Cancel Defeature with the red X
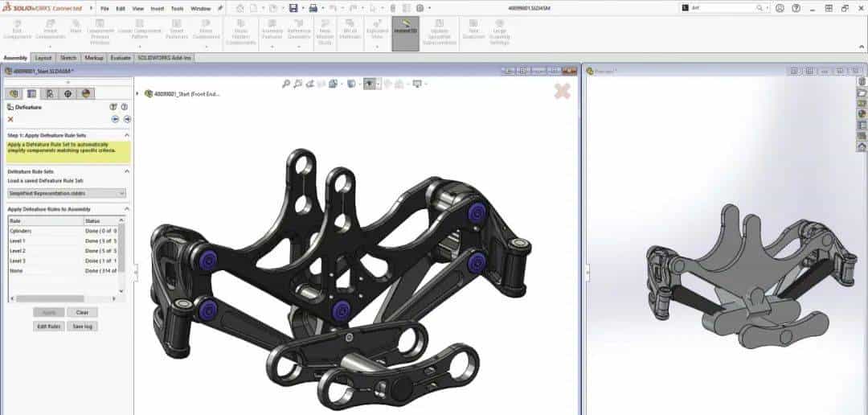This screenshot has height=415, width=868. coord(10,119)
